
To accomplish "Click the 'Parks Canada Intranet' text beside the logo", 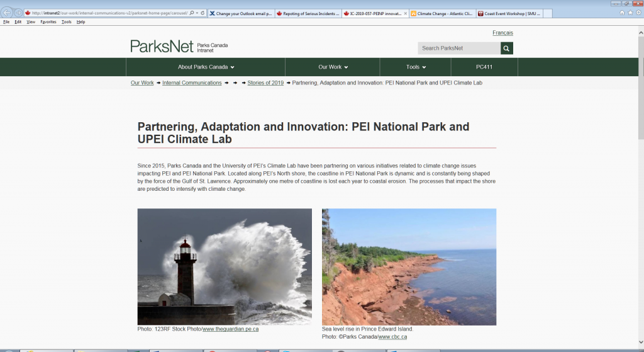I will (x=213, y=48).
